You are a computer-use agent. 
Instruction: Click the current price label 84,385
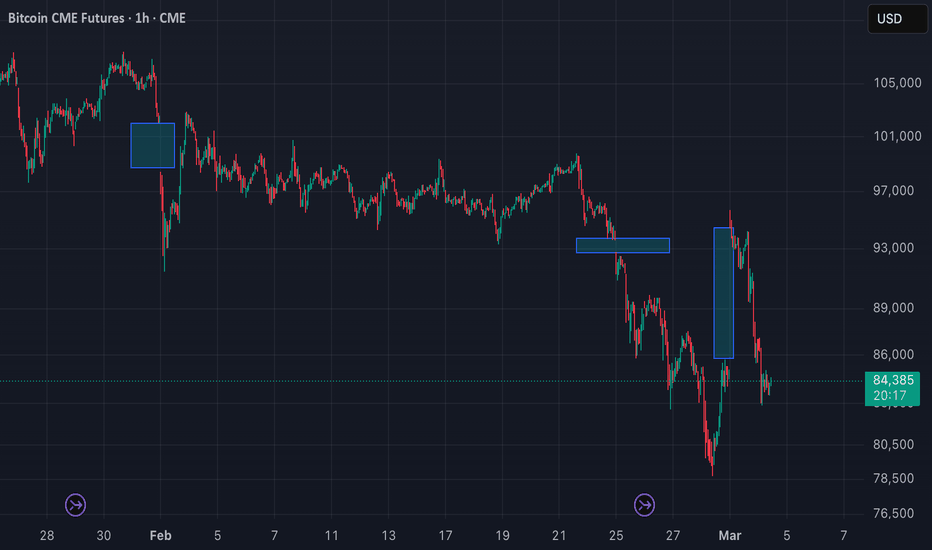[x=893, y=381]
